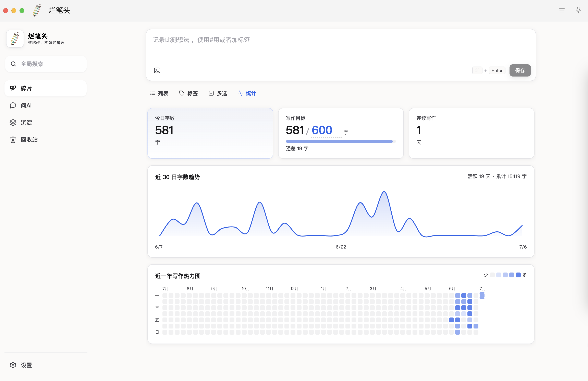Click the 保存 save button
The image size is (588, 381).
click(x=520, y=70)
